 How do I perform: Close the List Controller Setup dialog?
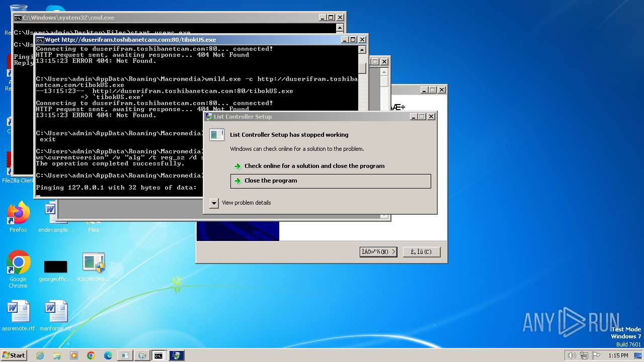point(431,117)
